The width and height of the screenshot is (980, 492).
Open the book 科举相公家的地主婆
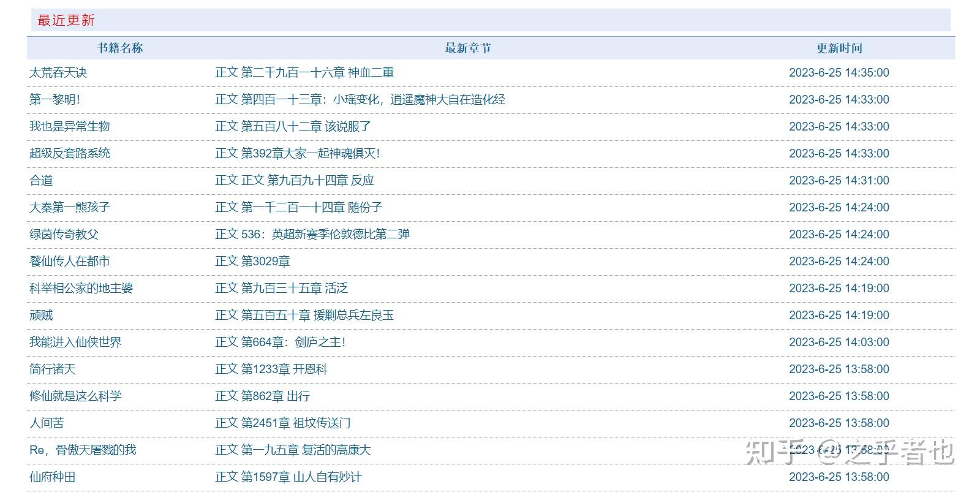coord(81,288)
